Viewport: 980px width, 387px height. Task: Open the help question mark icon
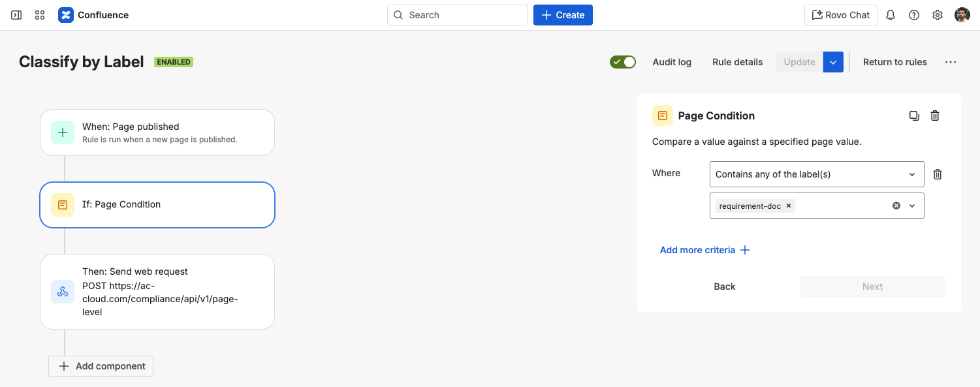pos(914,15)
